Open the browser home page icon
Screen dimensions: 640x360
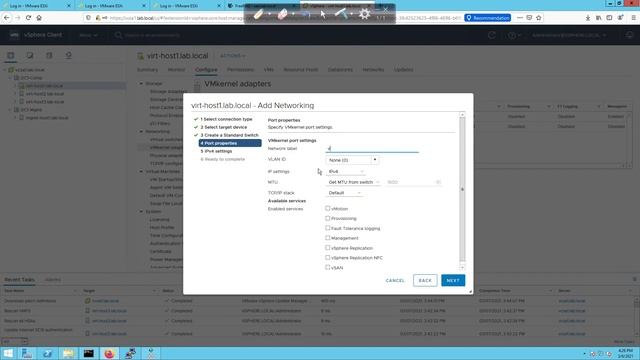pyautogui.click(x=39, y=18)
